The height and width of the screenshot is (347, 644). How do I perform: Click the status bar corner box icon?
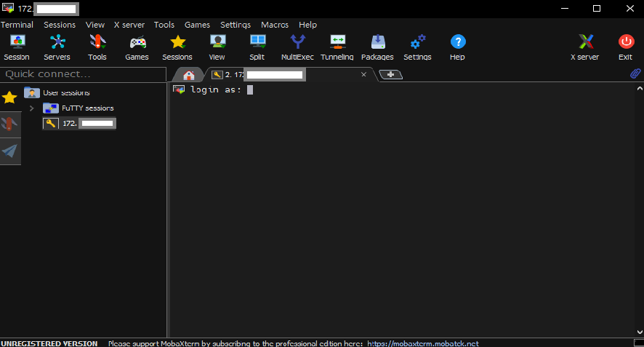[639, 343]
